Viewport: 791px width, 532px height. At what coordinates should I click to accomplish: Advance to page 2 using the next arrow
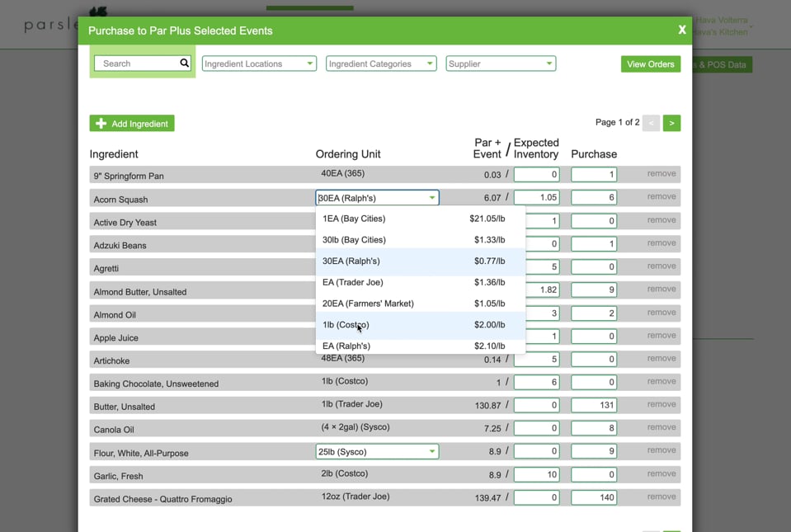click(671, 122)
